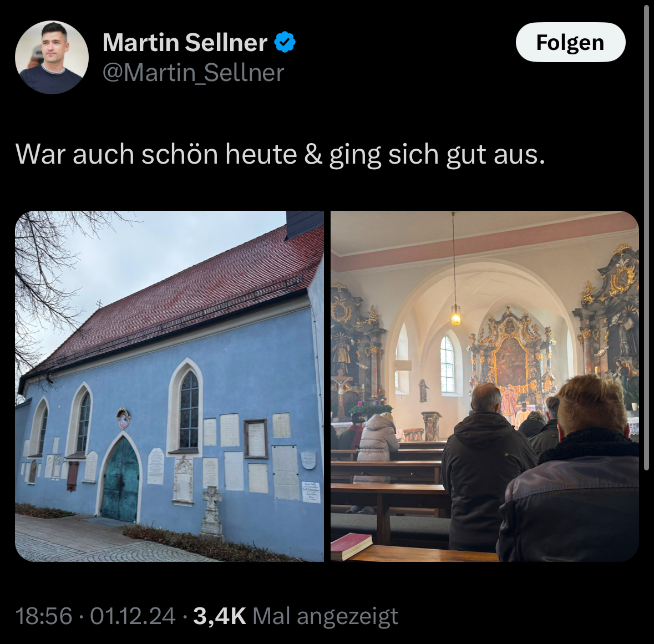The image size is (654, 644).
Task: Open the church interior photo
Action: (485, 386)
